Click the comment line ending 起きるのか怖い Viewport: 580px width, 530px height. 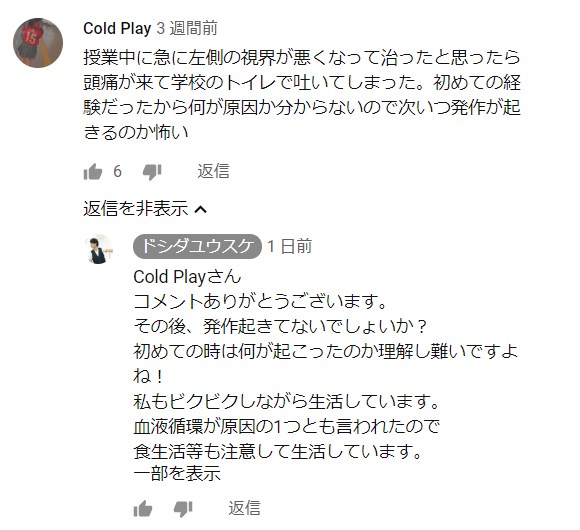(136, 132)
